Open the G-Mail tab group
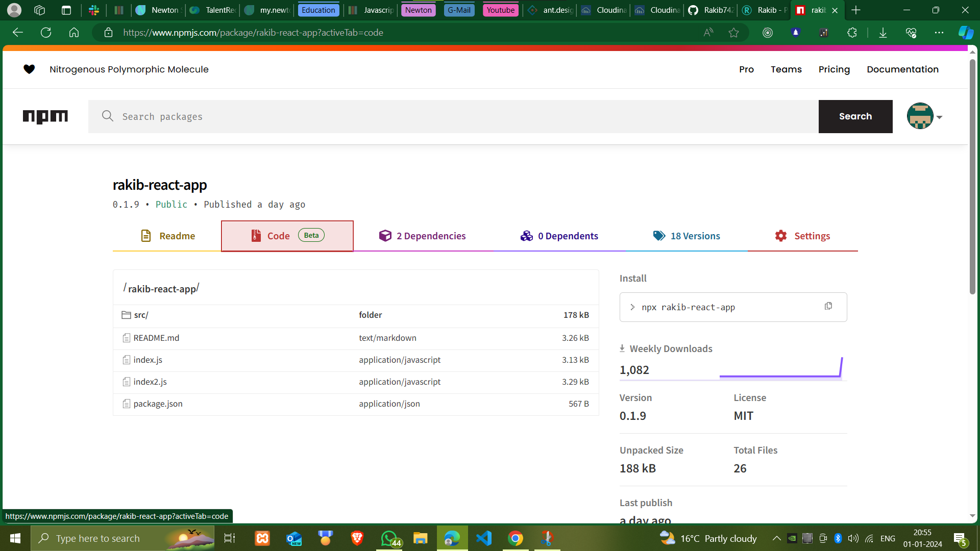 (x=459, y=10)
